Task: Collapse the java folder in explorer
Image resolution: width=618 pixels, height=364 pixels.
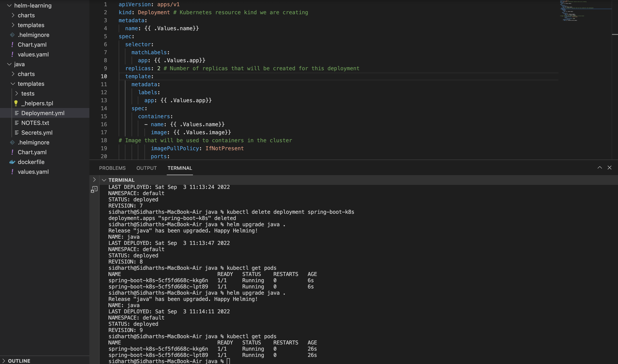Action: click(9, 64)
